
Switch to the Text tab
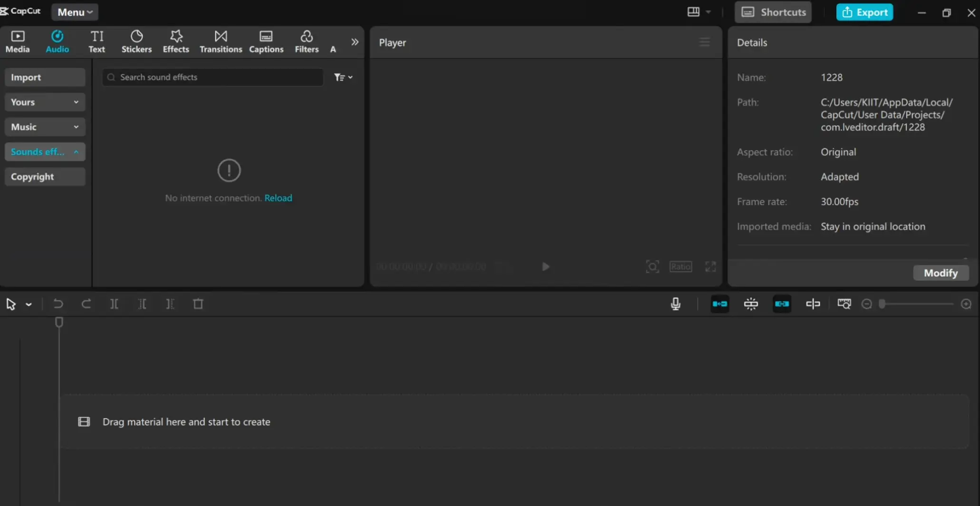(96, 41)
